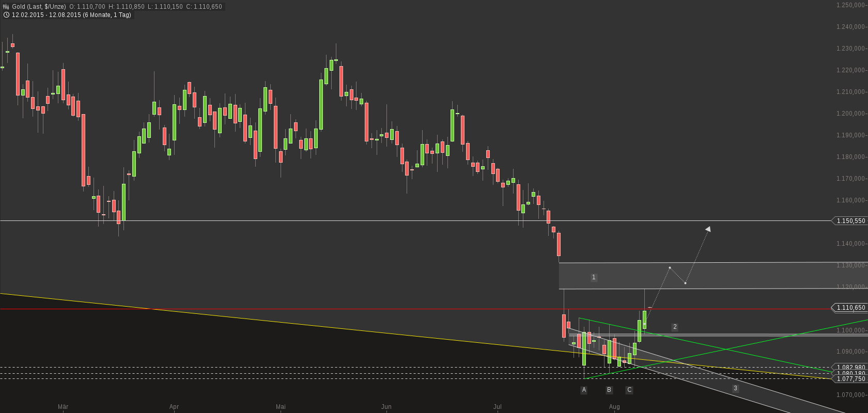This screenshot has width=868, height=413.
Task: Click the 1.250,000 price axis label
Action: 851,5
